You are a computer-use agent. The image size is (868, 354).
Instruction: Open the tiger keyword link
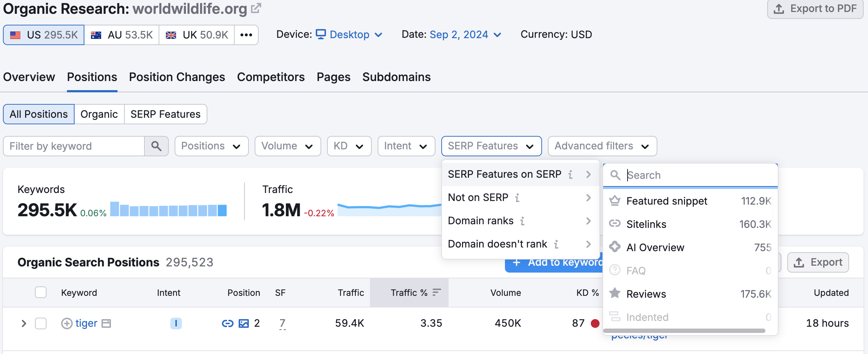coord(86,323)
